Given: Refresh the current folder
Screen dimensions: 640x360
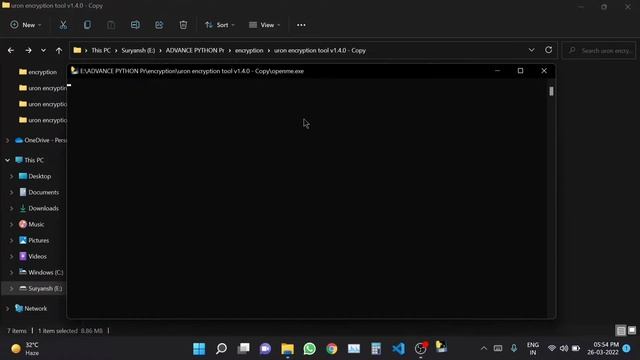Looking at the screenshot, I should click(549, 50).
